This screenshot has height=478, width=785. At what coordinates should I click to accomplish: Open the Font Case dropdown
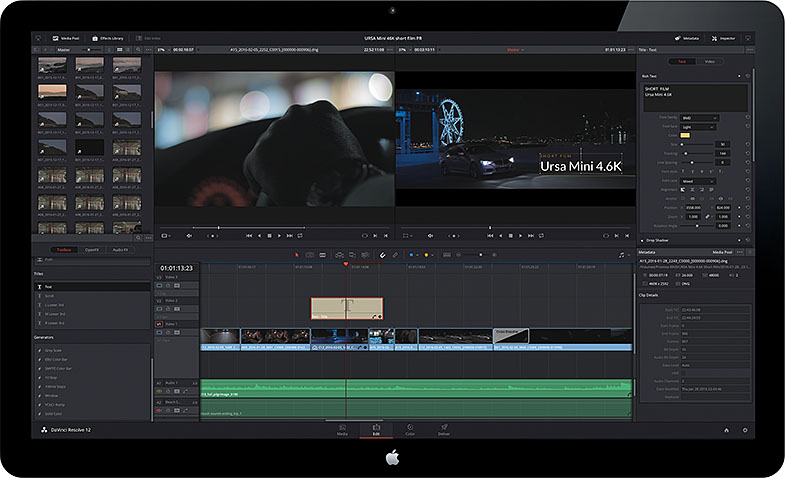click(x=698, y=181)
